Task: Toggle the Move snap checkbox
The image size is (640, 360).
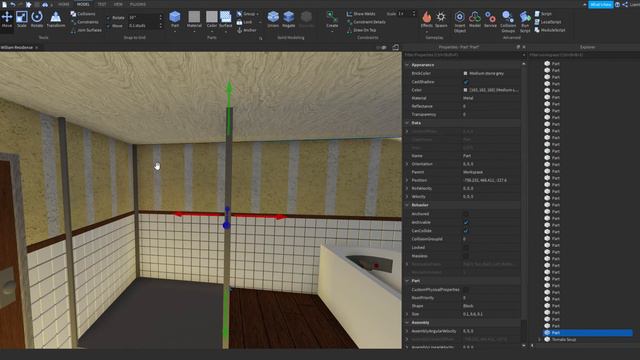Action: click(108, 26)
